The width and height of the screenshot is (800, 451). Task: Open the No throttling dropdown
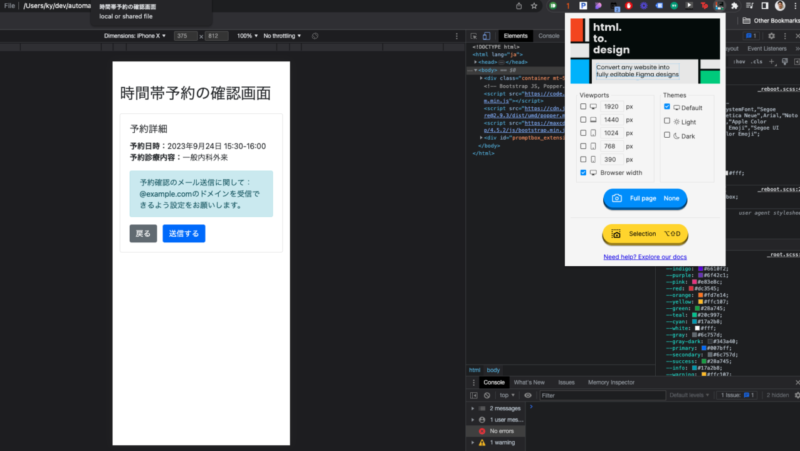click(283, 36)
